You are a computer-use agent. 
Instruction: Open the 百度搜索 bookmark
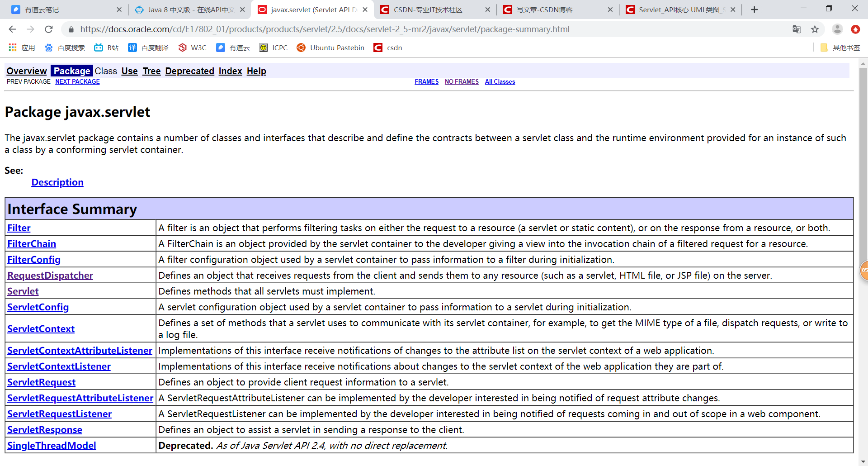click(x=65, y=48)
